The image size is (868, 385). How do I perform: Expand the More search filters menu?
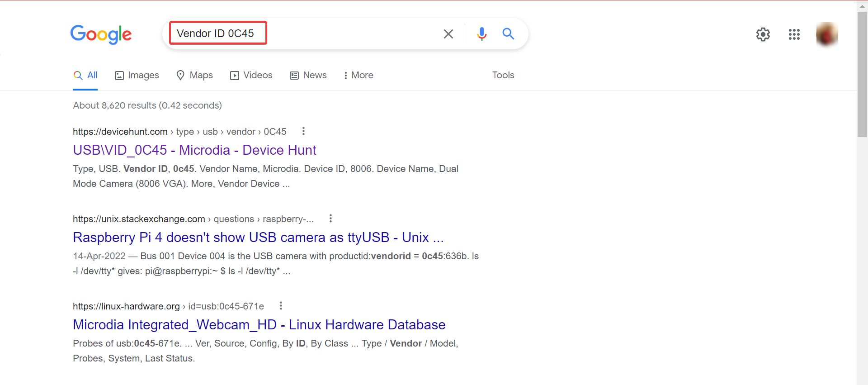coord(358,75)
